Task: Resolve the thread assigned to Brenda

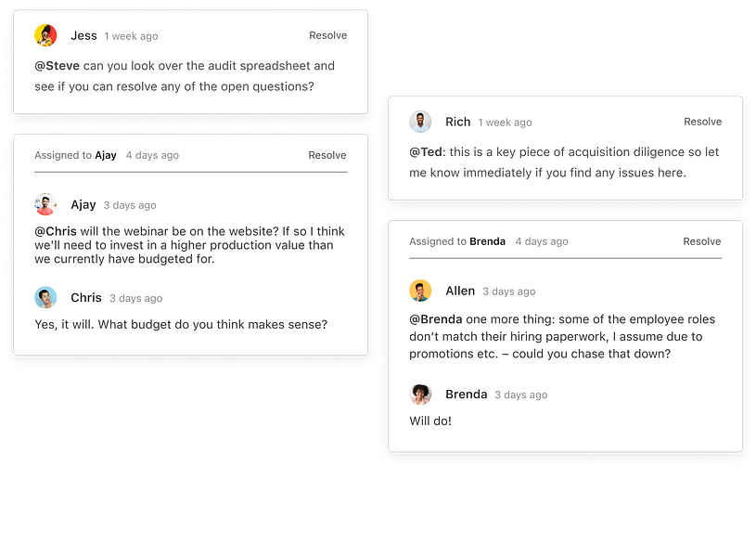Action: point(701,241)
